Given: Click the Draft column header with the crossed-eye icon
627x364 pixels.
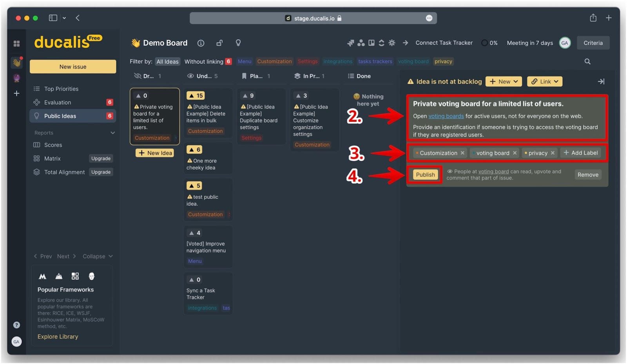Looking at the screenshot, I should (x=147, y=76).
